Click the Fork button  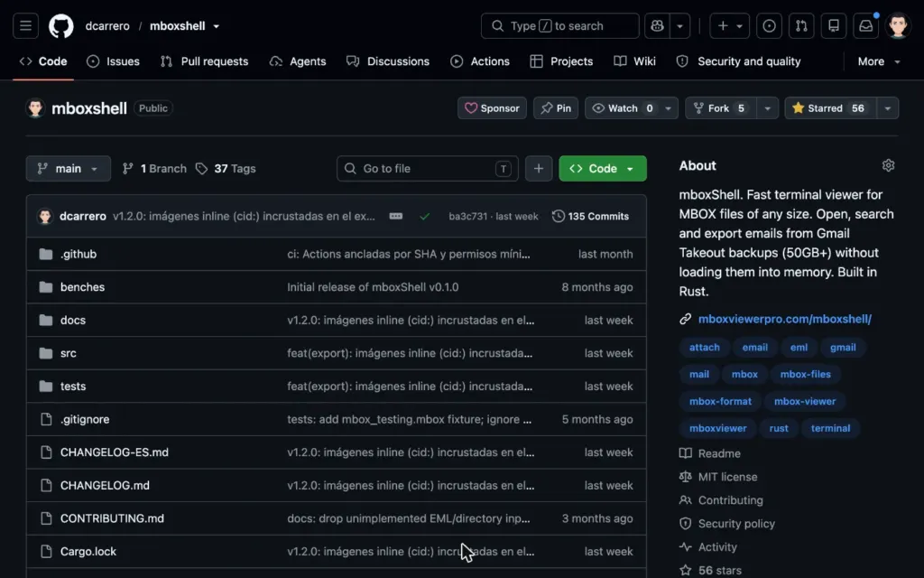[721, 108]
